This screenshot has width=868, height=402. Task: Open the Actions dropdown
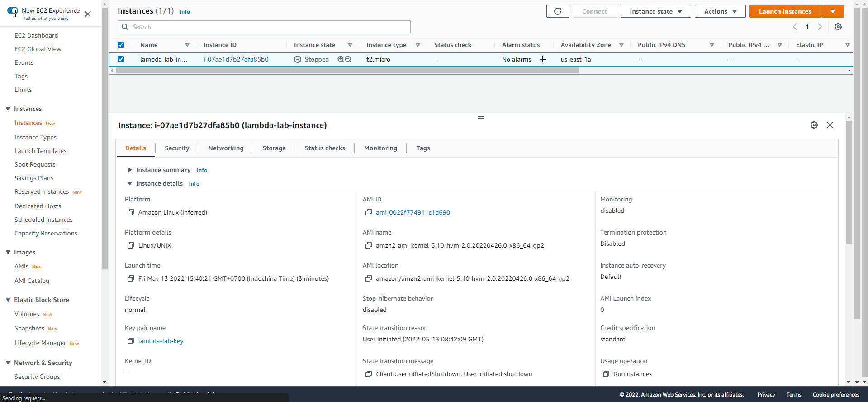coord(720,11)
